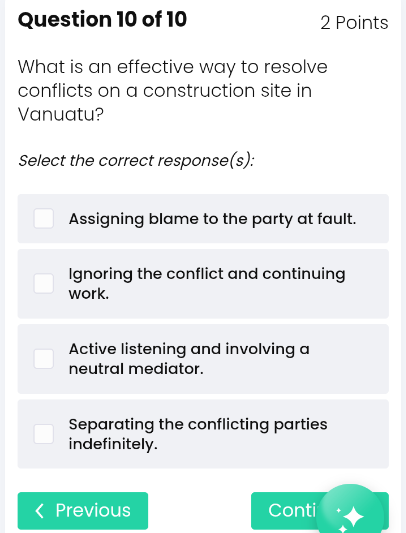The width and height of the screenshot is (406, 533).
Task: Click the green Continue button
Action: (x=287, y=511)
